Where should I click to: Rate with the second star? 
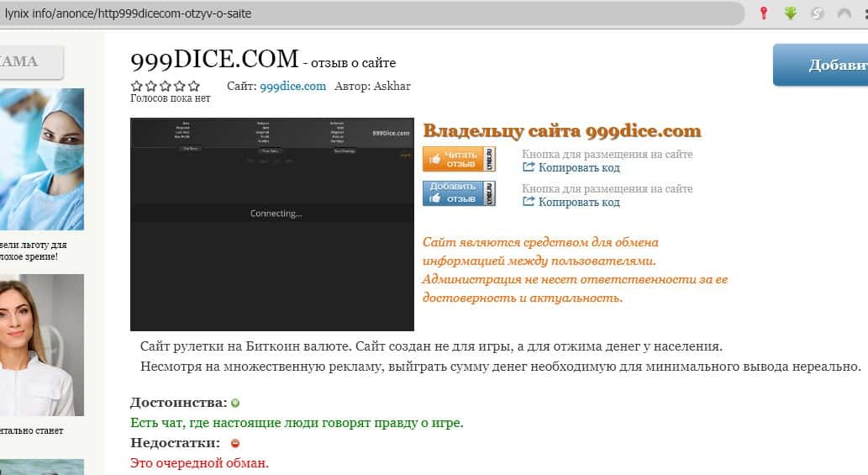click(150, 86)
